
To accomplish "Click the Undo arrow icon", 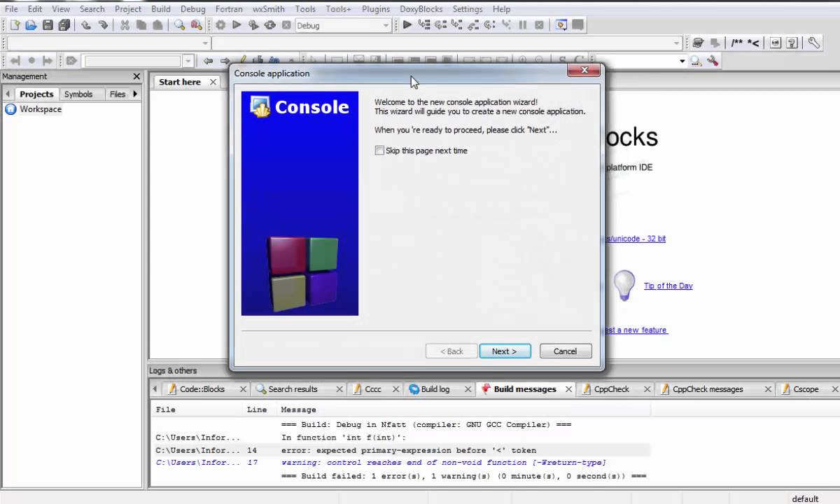I will pos(86,25).
